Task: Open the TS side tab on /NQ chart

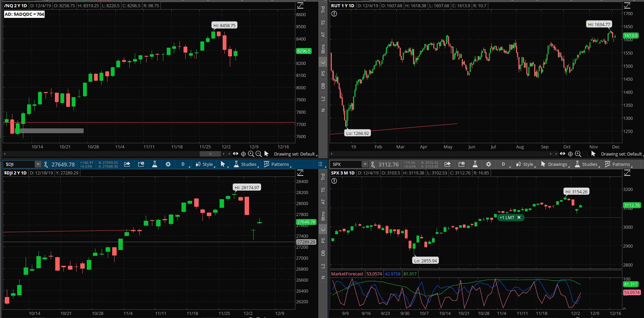Action: (x=323, y=22)
